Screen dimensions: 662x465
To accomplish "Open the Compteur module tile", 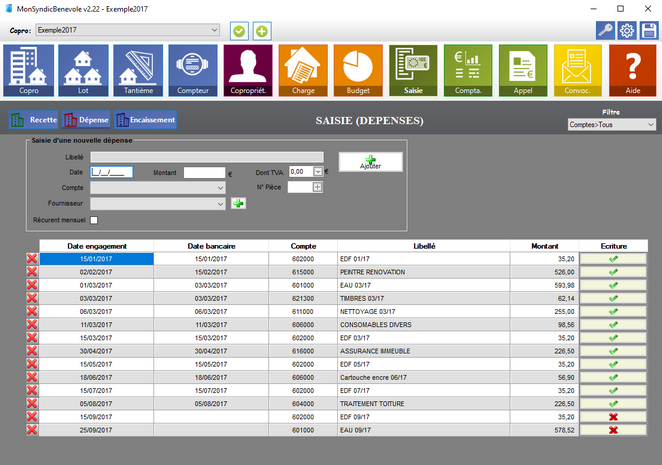I will click(193, 72).
